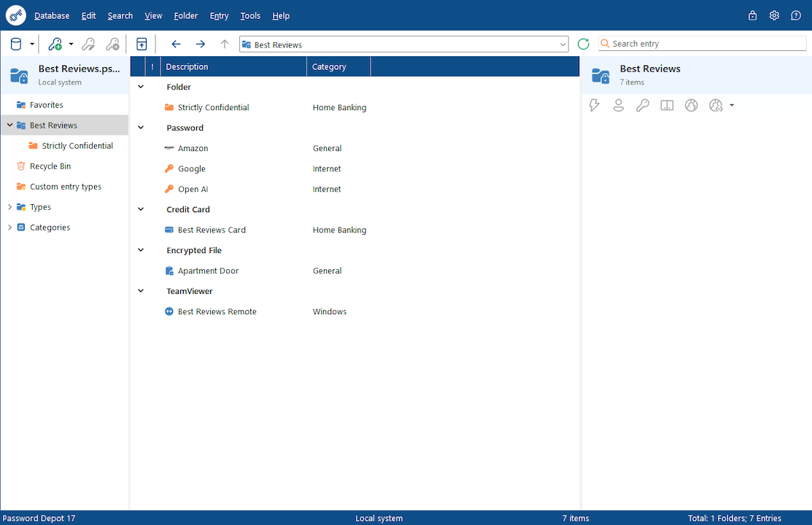
Task: Open the Recycle Bin in the sidebar
Action: (x=52, y=166)
